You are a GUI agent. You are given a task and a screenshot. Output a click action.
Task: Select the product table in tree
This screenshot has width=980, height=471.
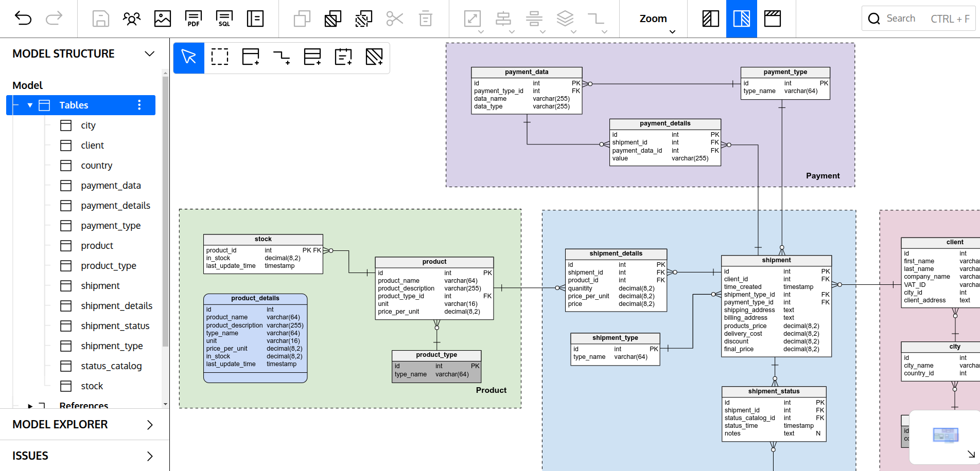[97, 246]
